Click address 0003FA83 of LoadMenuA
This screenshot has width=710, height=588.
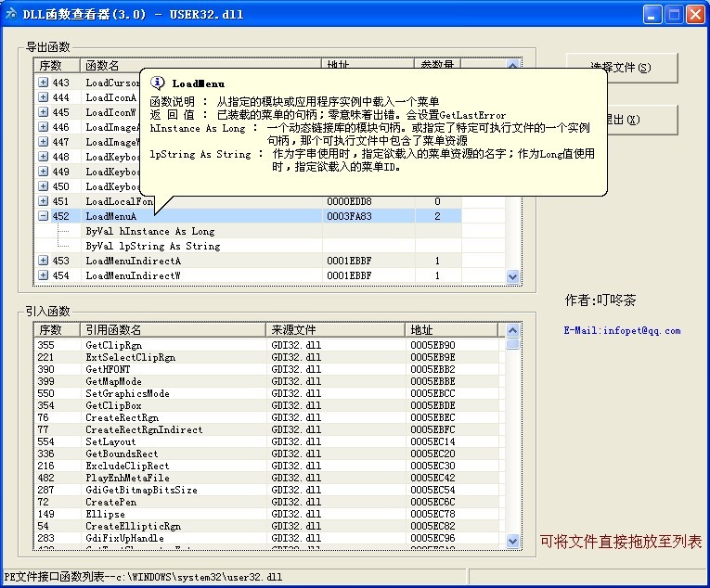[x=349, y=216]
